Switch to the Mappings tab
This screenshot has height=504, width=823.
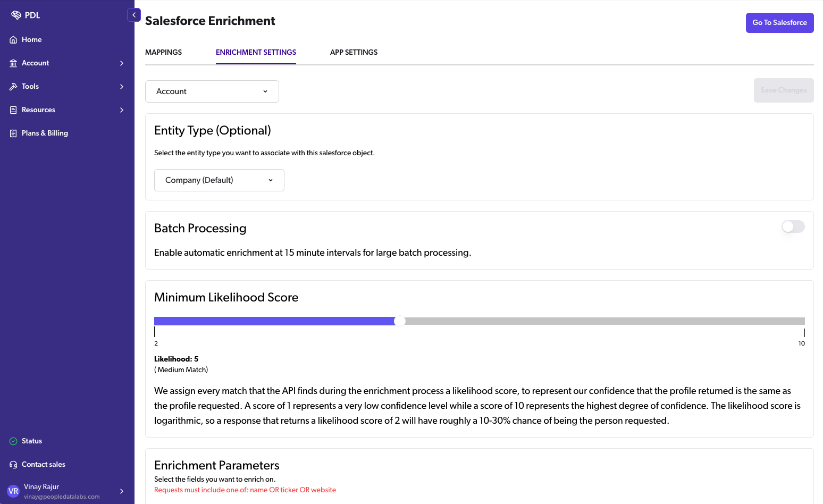tap(163, 52)
